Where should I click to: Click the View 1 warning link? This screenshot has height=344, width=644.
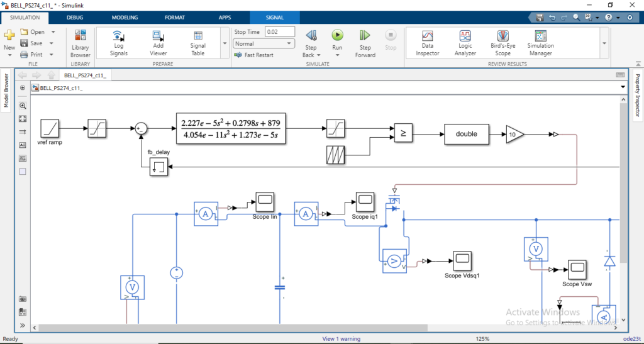[x=341, y=339]
